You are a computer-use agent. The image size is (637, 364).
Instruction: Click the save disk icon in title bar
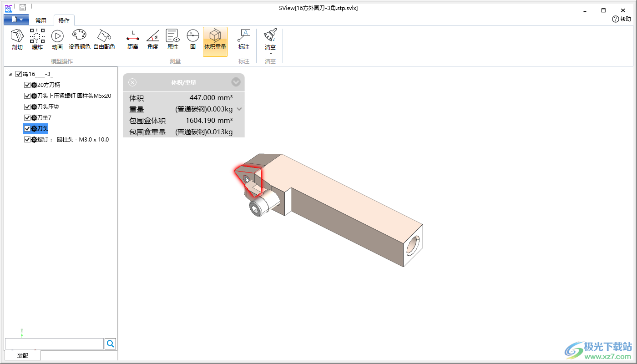click(22, 7)
